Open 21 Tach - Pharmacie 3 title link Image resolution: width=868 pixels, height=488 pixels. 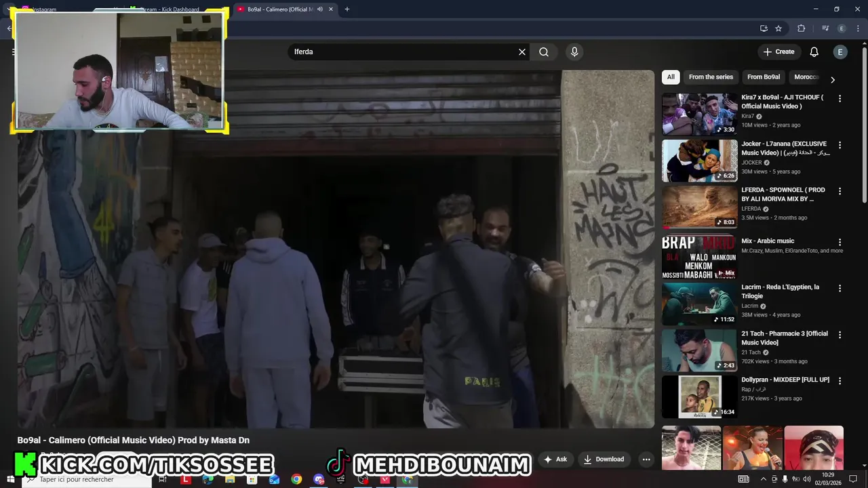[x=785, y=338]
